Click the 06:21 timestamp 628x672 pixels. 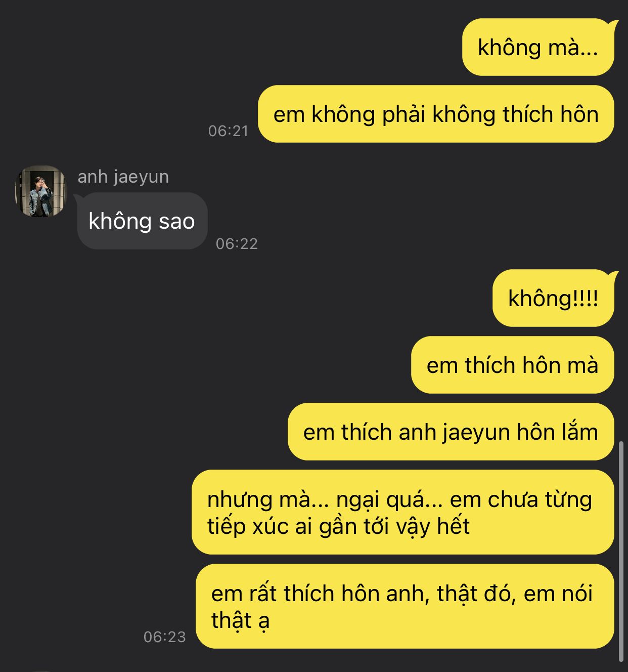tap(229, 131)
